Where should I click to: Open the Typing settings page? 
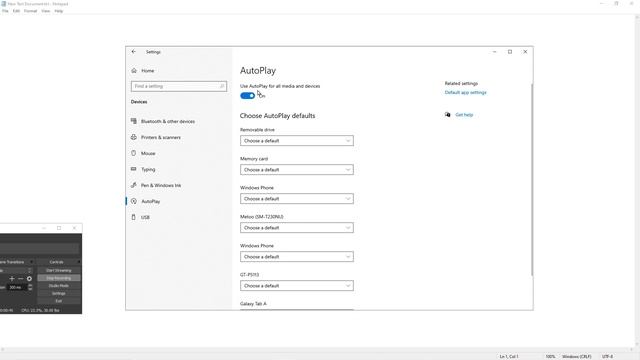point(148,169)
